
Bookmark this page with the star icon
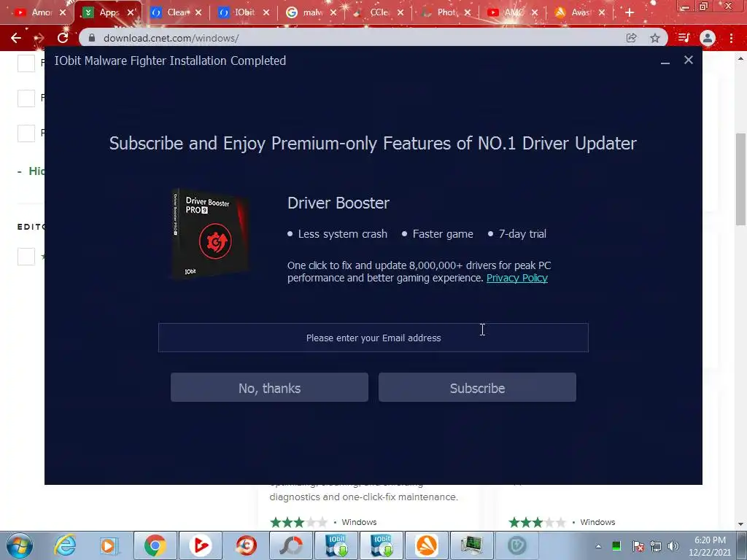[655, 38]
